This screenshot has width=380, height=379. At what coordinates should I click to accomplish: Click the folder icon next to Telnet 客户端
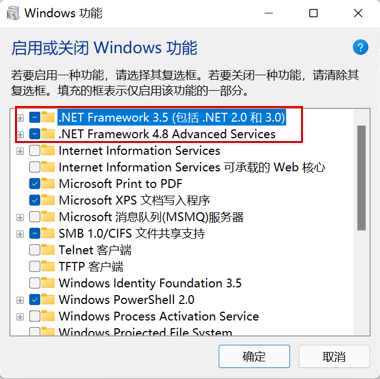48,250
